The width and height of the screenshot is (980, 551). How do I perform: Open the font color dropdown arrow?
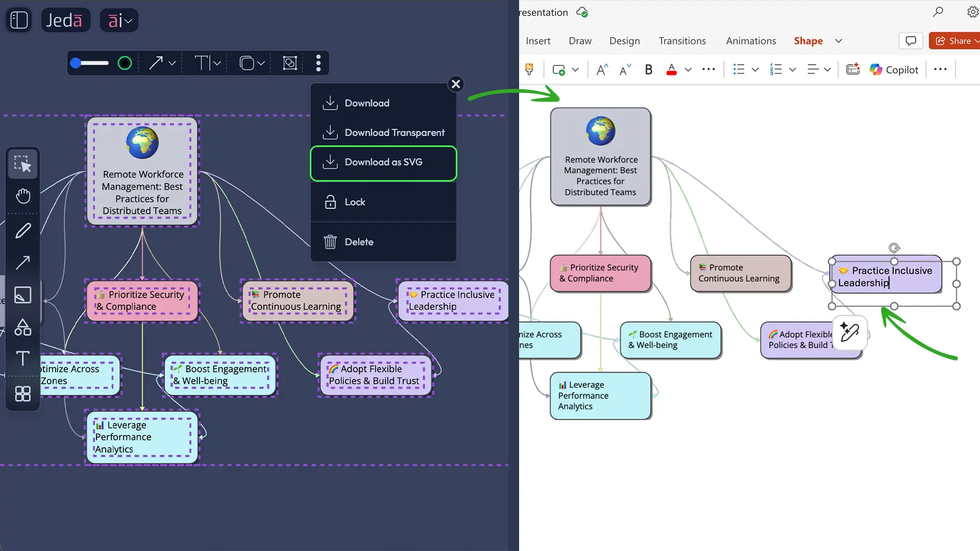tap(688, 70)
